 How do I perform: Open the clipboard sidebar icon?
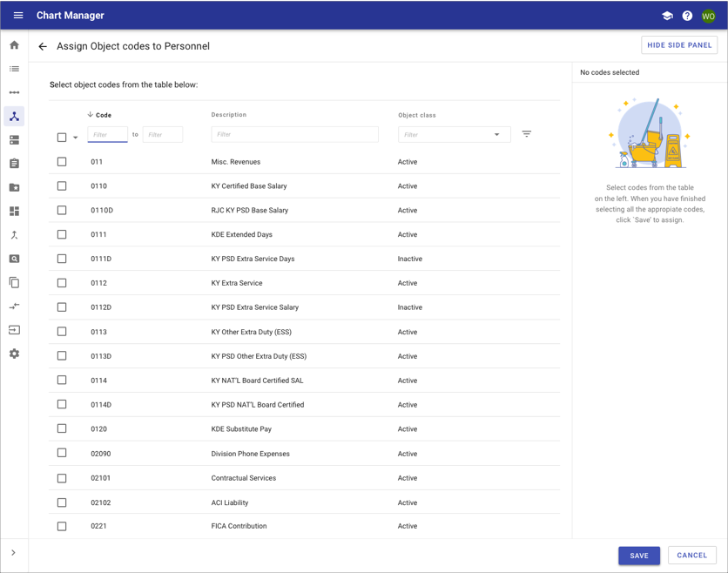pos(15,164)
